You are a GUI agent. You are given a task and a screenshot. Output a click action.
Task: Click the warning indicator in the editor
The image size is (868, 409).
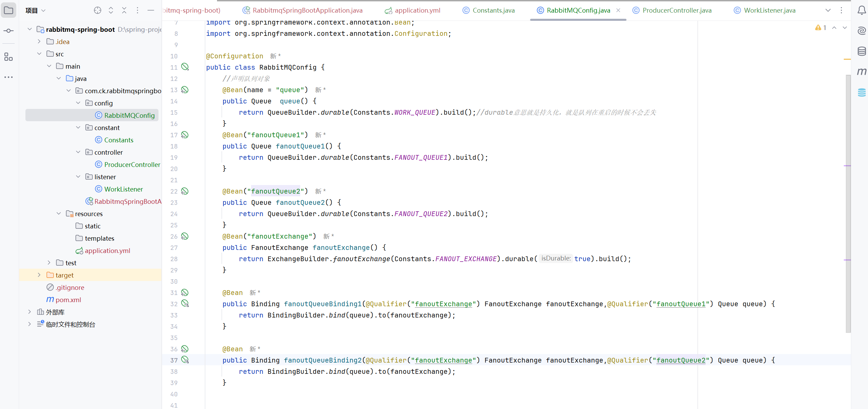click(x=821, y=28)
